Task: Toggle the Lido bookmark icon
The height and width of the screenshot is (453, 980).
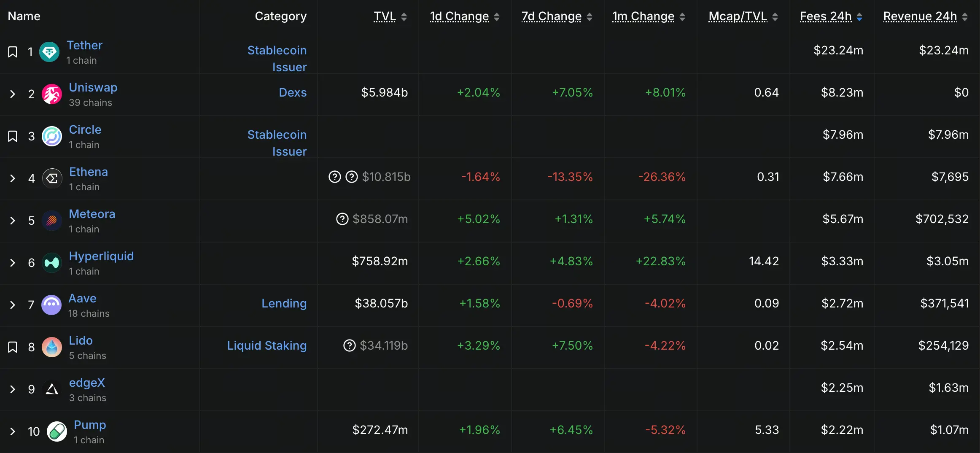Action: click(13, 347)
